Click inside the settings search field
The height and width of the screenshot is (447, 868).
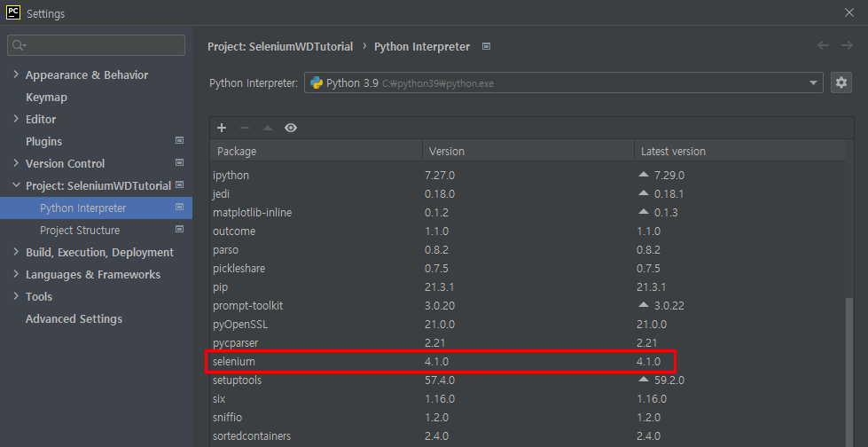(97, 45)
